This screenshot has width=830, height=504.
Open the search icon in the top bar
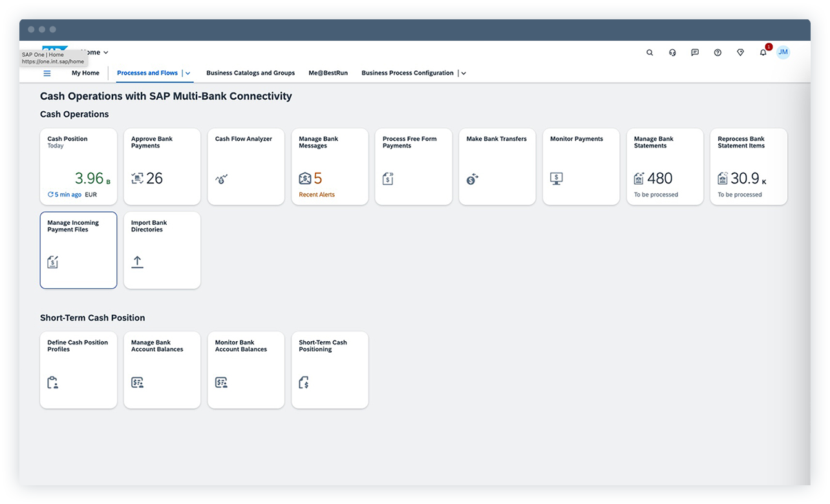(650, 52)
